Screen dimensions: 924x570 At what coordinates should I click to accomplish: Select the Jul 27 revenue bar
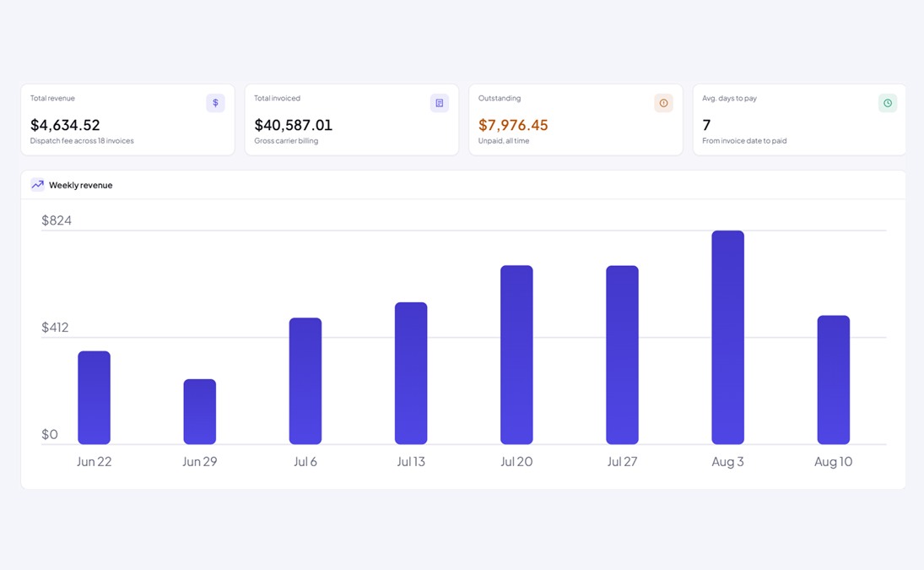pos(622,355)
